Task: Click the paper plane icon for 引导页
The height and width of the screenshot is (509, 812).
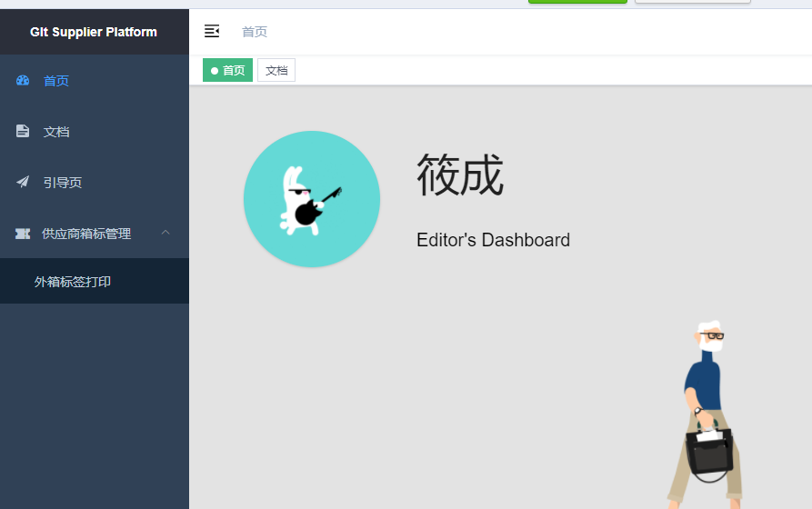Action: (23, 183)
